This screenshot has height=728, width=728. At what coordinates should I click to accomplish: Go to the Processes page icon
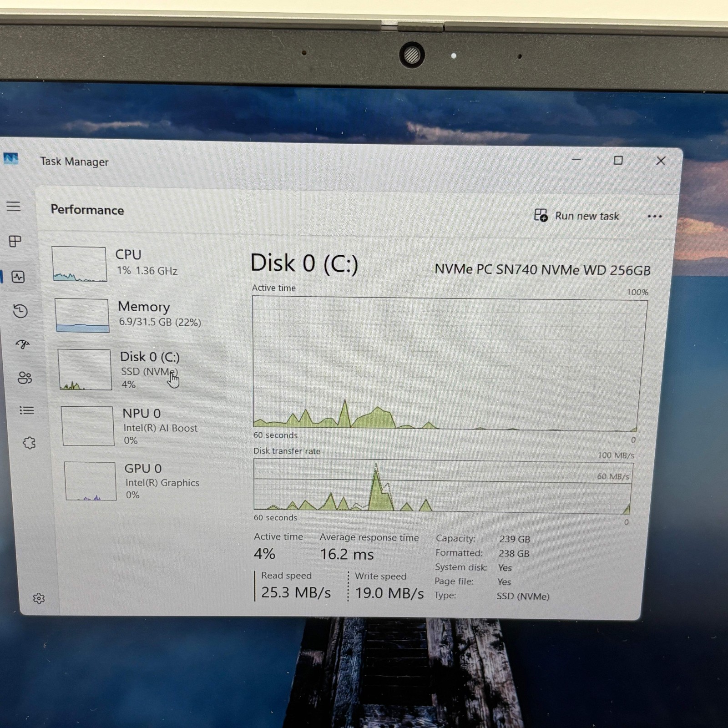[15, 241]
